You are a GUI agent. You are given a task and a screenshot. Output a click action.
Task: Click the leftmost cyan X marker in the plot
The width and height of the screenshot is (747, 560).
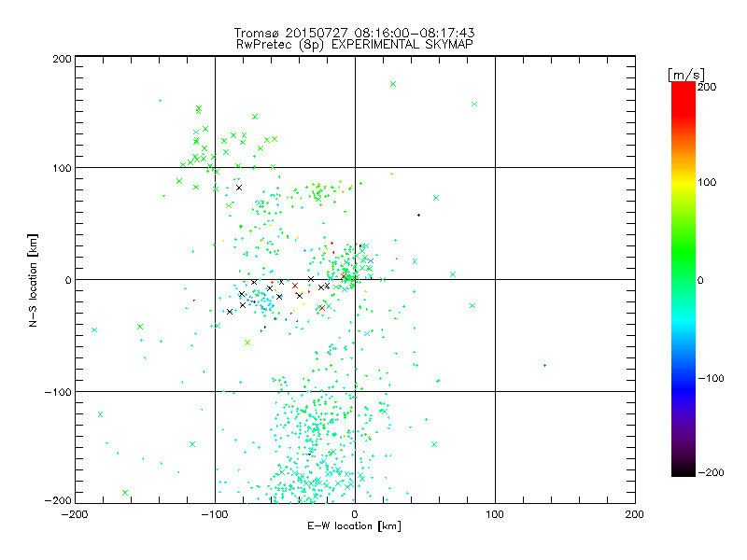click(x=94, y=329)
